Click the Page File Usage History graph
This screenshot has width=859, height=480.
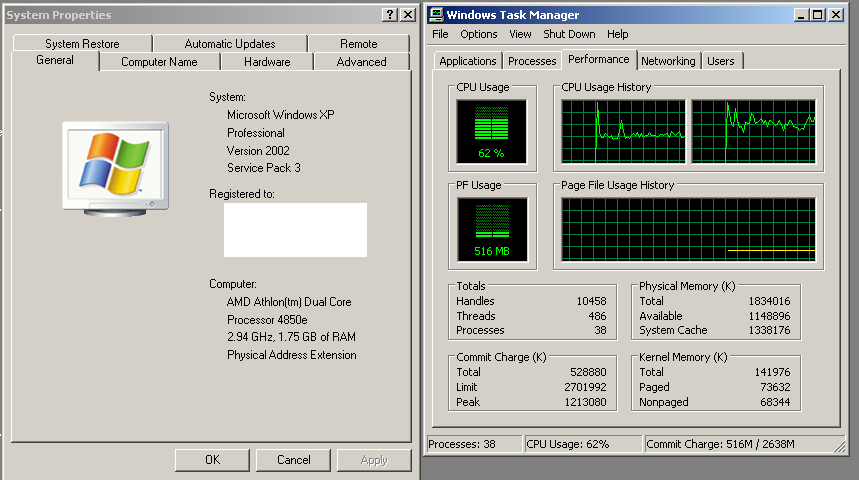pos(689,229)
